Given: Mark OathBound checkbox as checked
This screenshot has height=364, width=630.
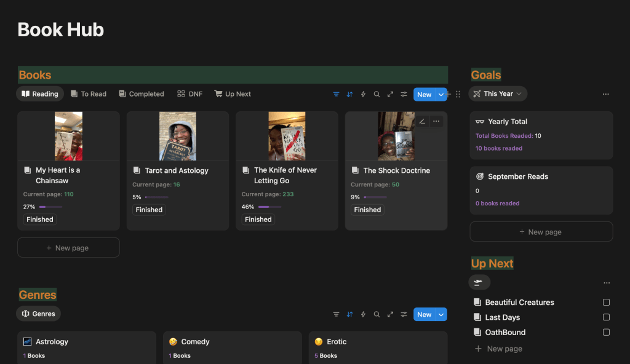Looking at the screenshot, I should [606, 332].
